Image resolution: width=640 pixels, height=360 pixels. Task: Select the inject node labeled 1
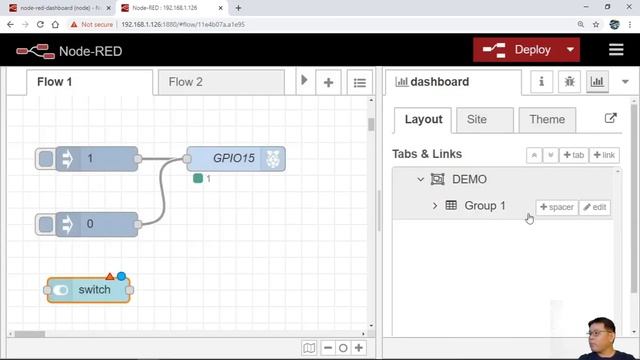pyautogui.click(x=97, y=159)
